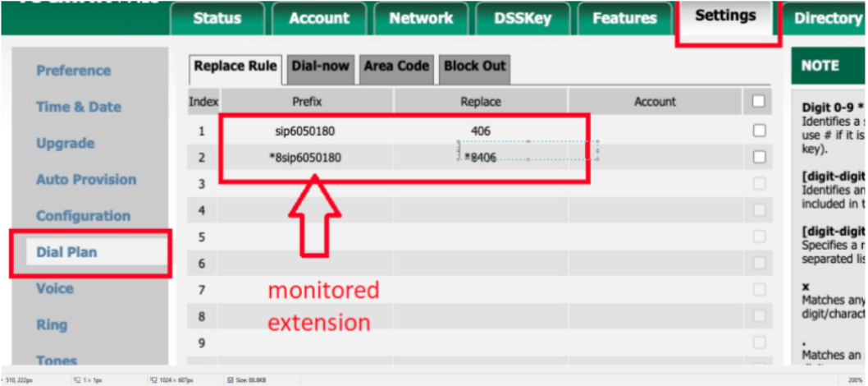Open Auto Provision settings
The width and height of the screenshot is (868, 386).
pyautogui.click(x=86, y=179)
